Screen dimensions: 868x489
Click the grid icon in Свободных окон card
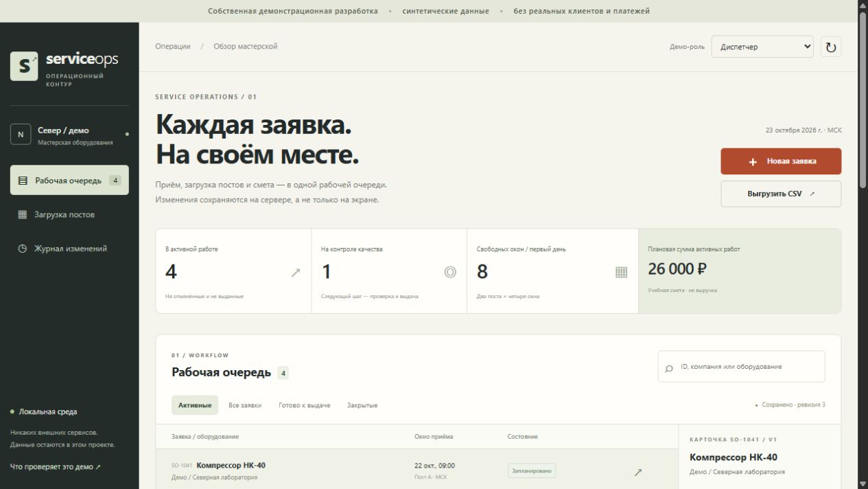pos(622,272)
